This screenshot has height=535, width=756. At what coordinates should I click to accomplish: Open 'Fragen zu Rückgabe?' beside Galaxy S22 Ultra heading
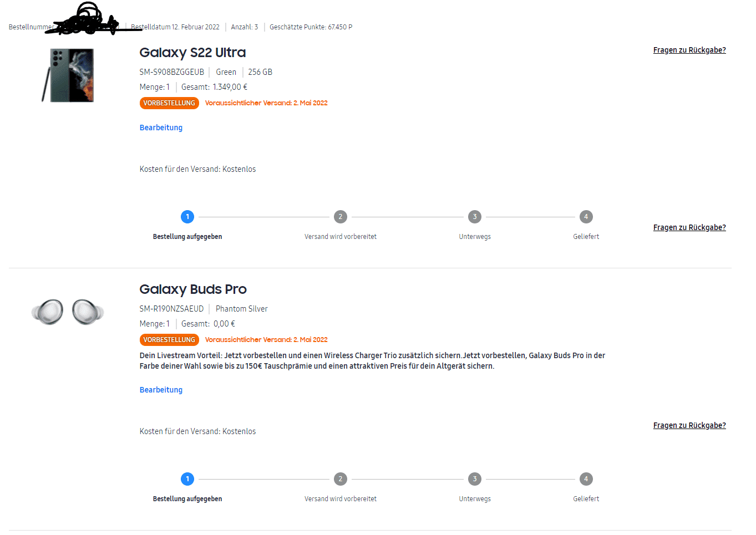pos(689,50)
